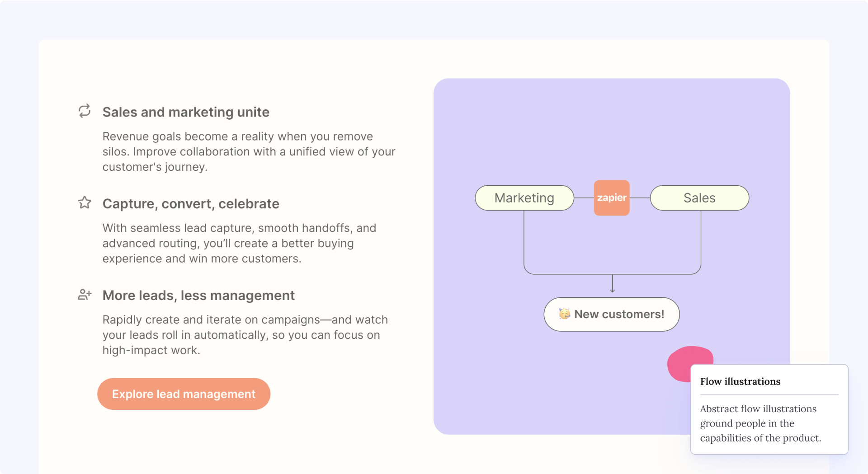Click the add-user icon beside More leads heading
The height and width of the screenshot is (474, 868).
pos(85,295)
